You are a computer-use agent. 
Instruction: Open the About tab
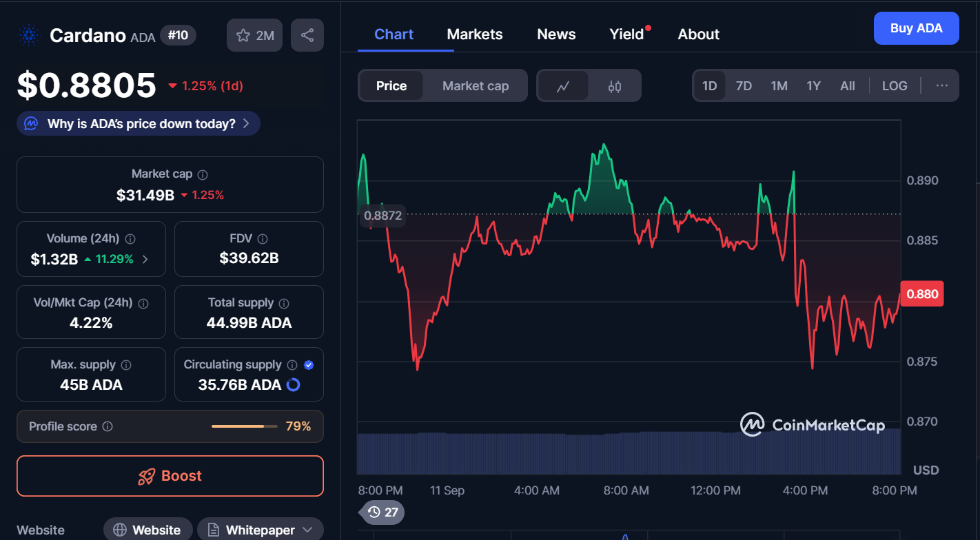(x=699, y=34)
